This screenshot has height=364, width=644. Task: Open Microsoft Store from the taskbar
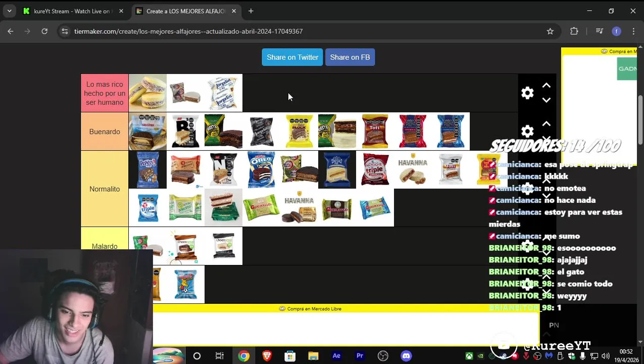point(290,356)
